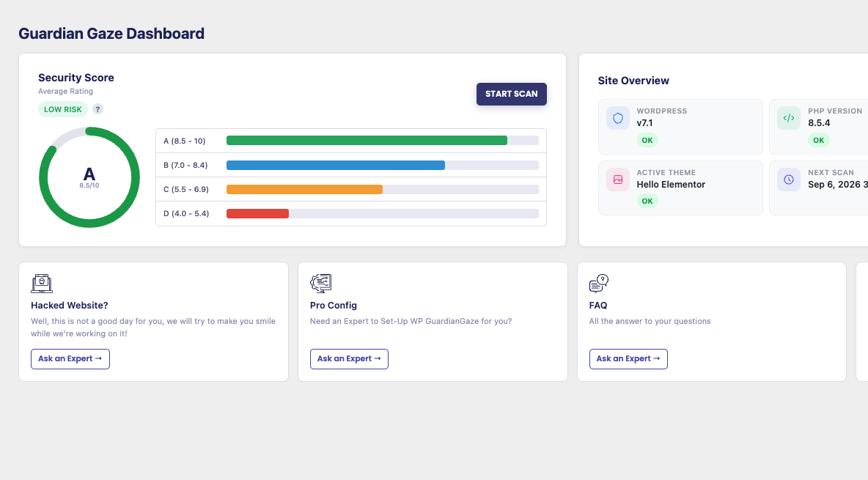Click the Hacked Website? card title
Screen dimensions: 868x480
pos(69,305)
